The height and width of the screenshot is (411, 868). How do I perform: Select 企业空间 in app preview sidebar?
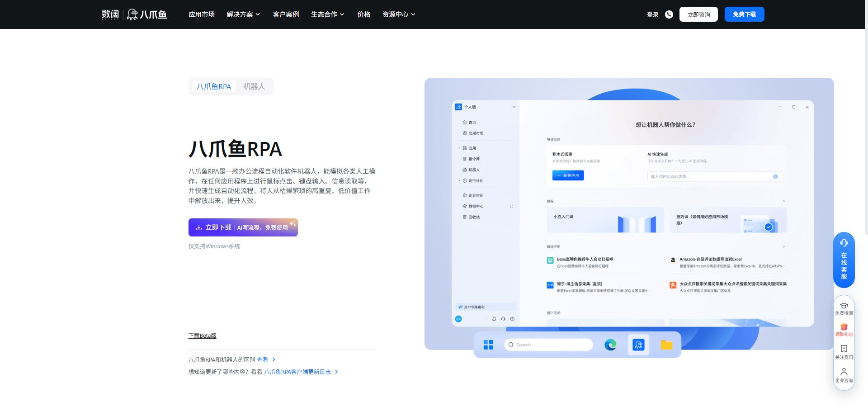(473, 196)
